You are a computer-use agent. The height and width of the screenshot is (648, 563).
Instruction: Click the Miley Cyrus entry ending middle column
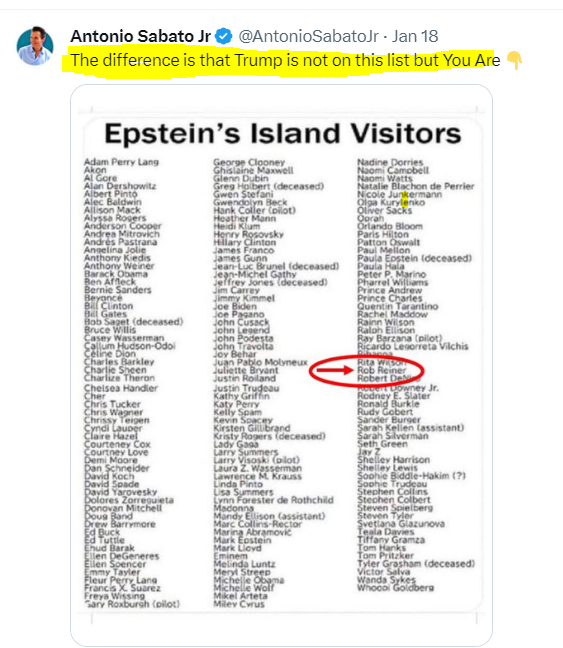coord(239,604)
